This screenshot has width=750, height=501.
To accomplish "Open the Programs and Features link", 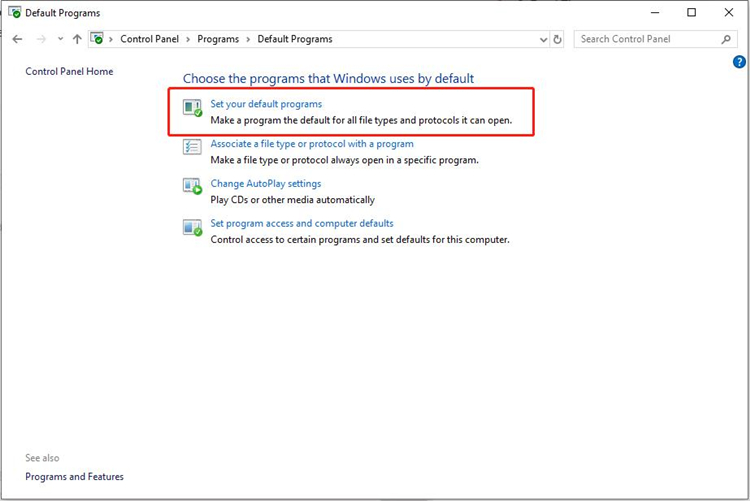I will (x=74, y=477).
